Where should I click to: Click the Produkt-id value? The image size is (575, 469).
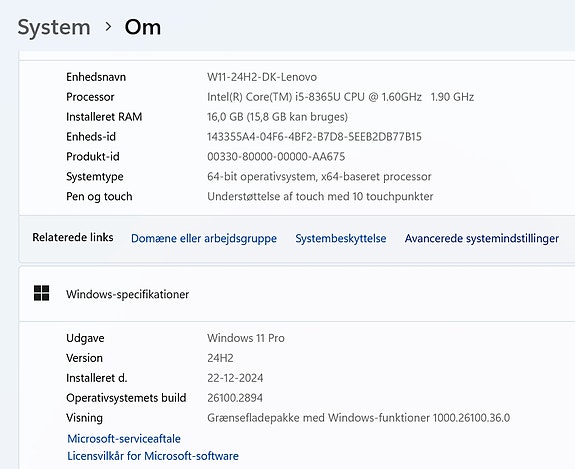[276, 157]
